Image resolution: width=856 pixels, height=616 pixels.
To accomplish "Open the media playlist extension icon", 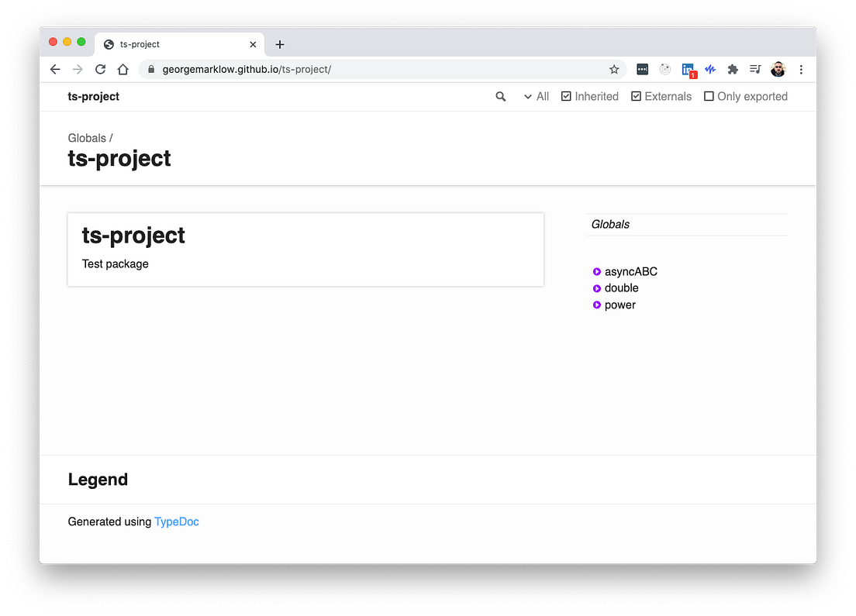I will (x=754, y=69).
